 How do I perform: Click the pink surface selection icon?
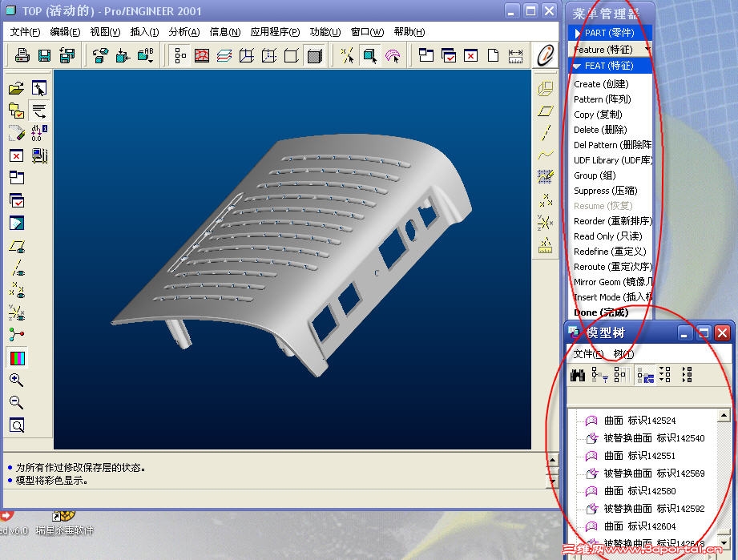click(393, 55)
